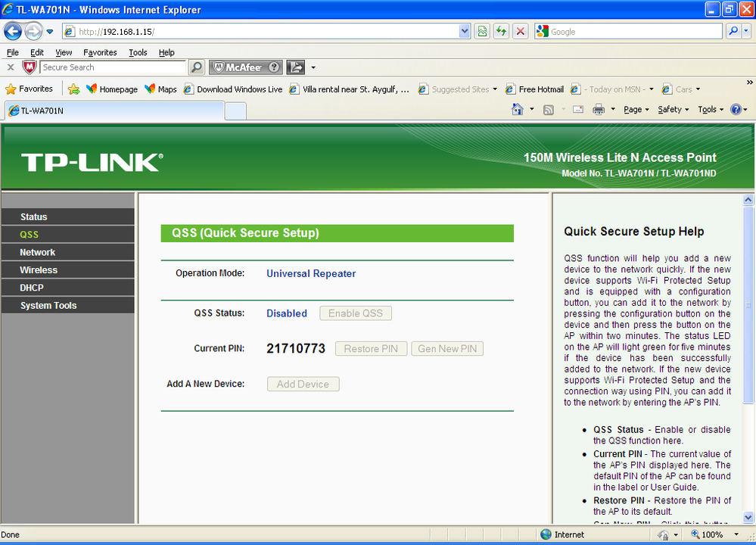Open the Favorites star button

coord(29,89)
